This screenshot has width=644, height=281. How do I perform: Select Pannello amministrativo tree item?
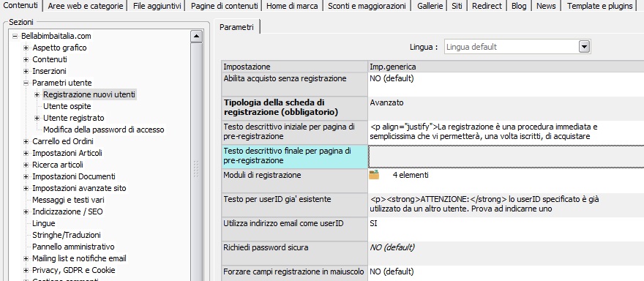pyautogui.click(x=73, y=247)
